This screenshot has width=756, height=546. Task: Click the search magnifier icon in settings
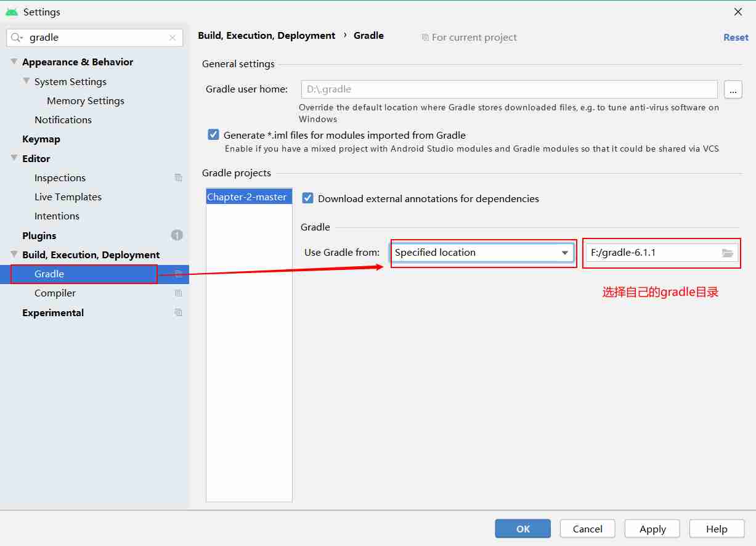[x=17, y=38]
